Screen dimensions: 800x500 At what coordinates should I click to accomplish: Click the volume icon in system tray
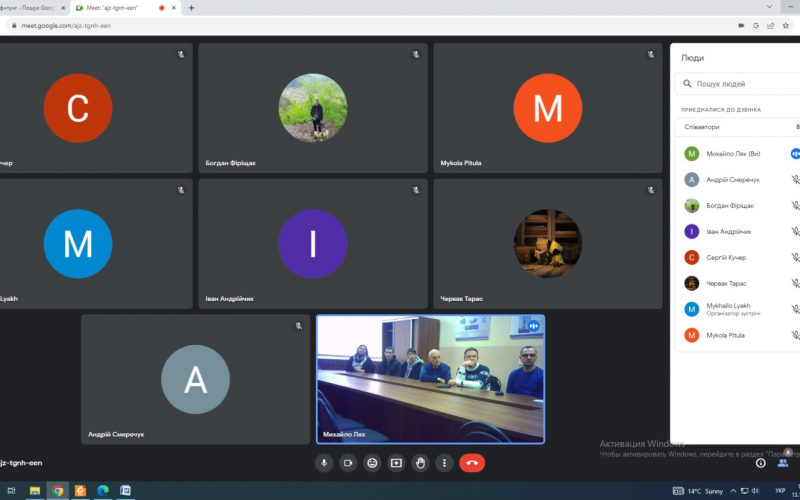755,491
